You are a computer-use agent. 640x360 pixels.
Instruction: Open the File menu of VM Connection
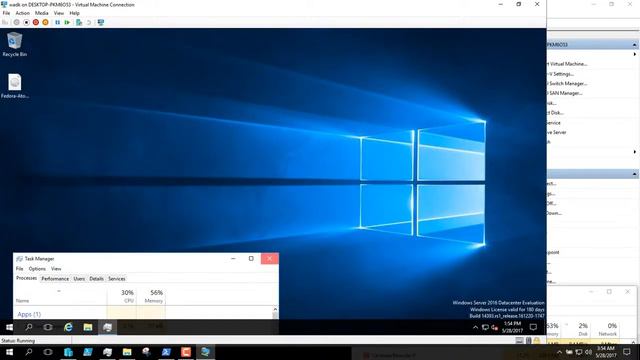(6, 13)
